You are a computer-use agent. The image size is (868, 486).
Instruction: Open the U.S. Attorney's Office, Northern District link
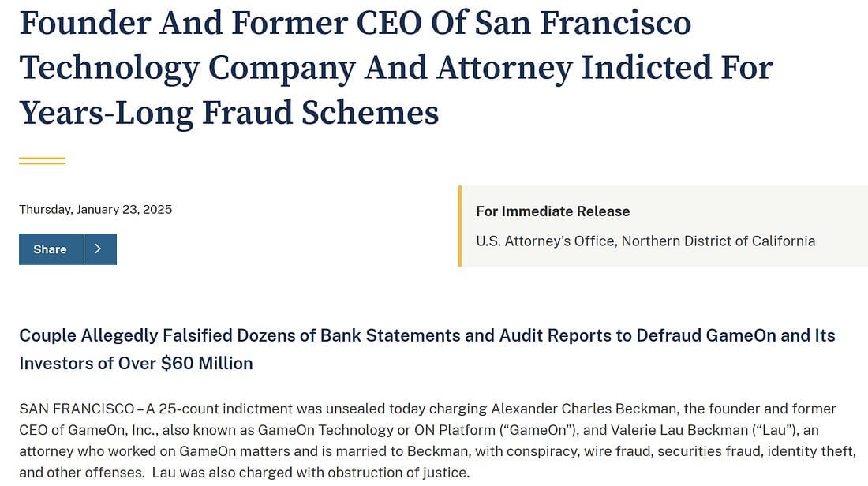click(x=645, y=241)
